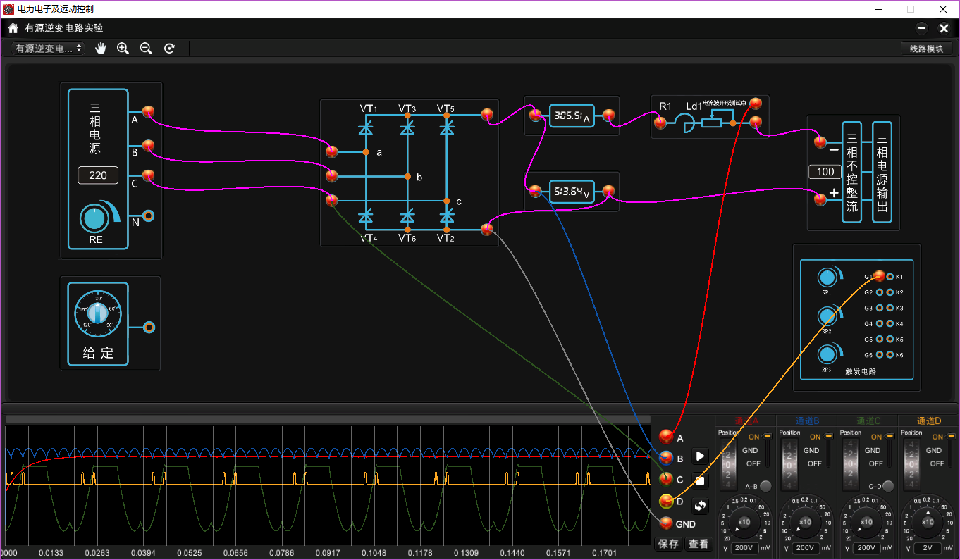Click the x10 knob on 通道C
This screenshot has width=960, height=560.
867,521
